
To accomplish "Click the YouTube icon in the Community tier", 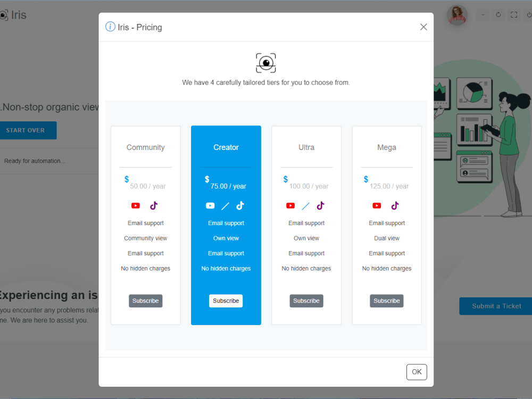I will (x=136, y=205).
